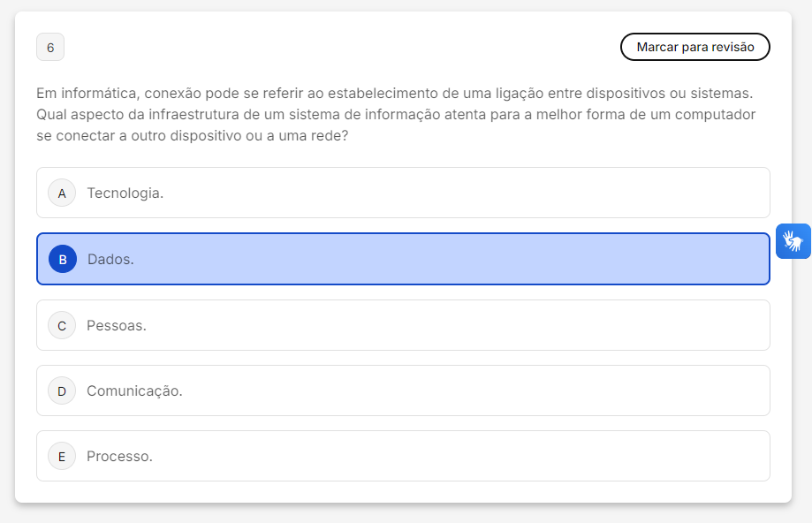Viewport: 812px width, 523px height.
Task: Click the question number 6 badge
Action: 50,48
